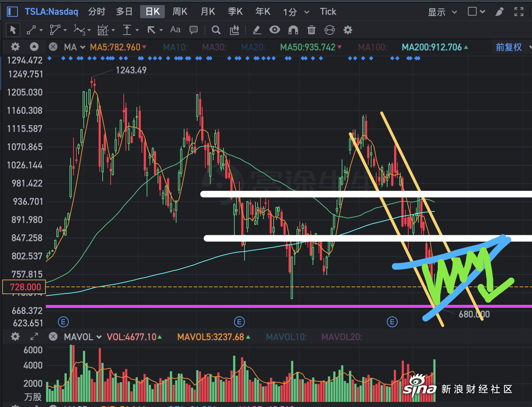Switch to the Tick chart tab
This screenshot has height=407, width=532.
point(328,12)
